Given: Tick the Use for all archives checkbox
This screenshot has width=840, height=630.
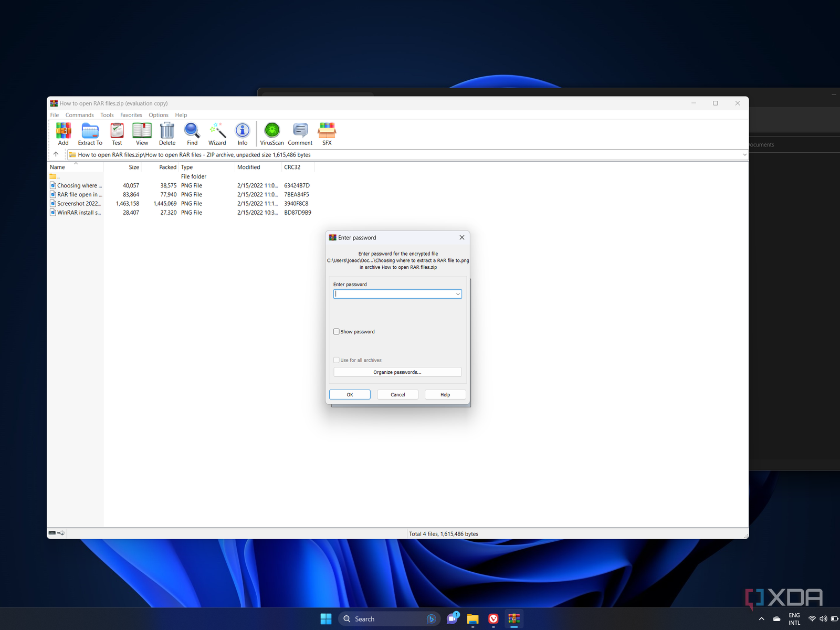Looking at the screenshot, I should pos(337,360).
